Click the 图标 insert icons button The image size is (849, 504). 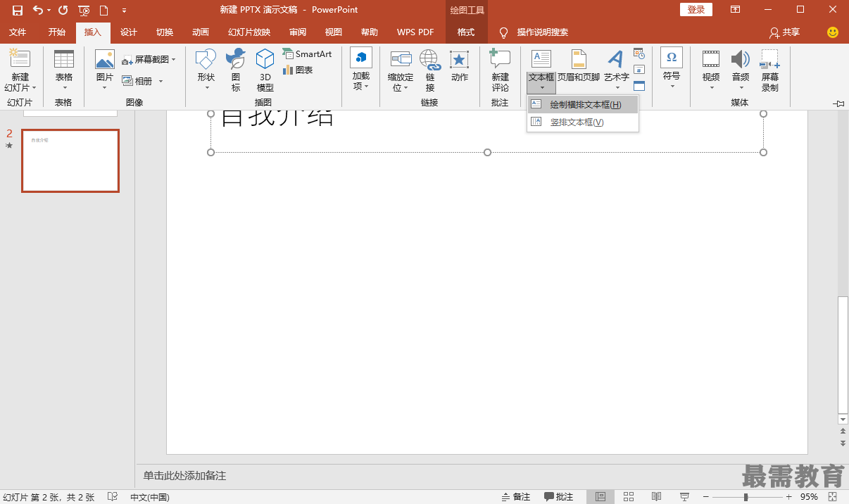236,70
